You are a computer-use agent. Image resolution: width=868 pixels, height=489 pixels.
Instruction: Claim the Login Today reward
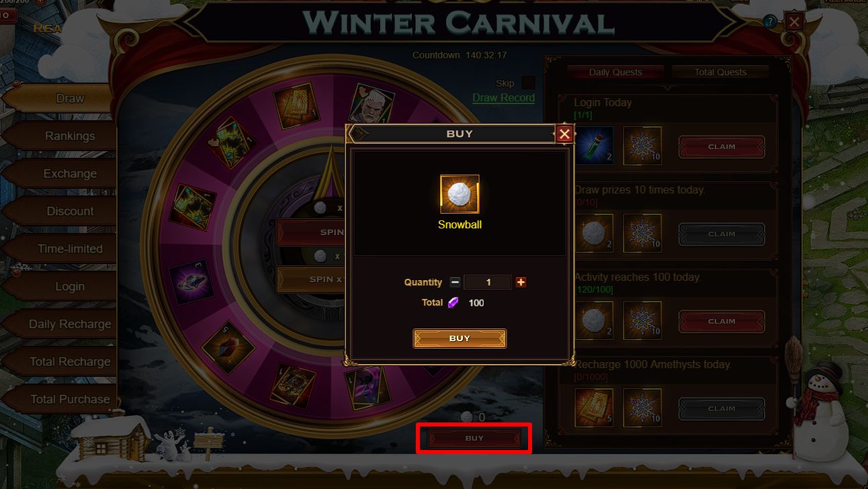click(722, 146)
